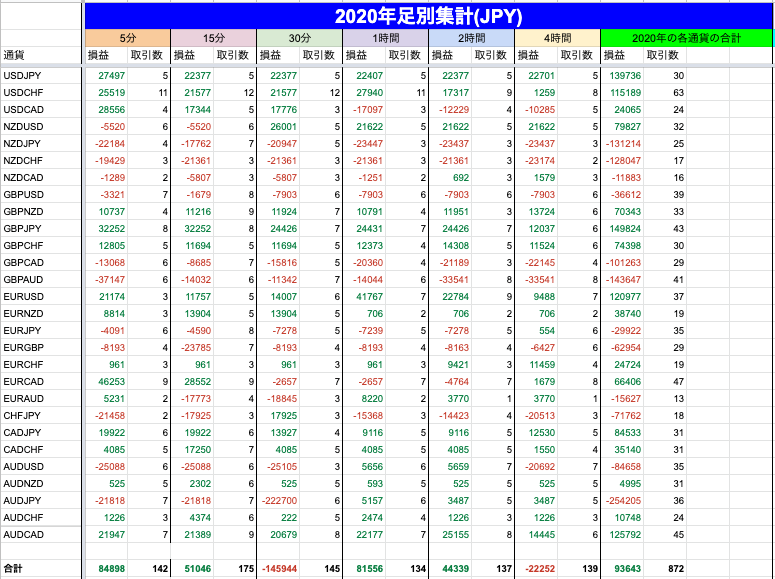Click the green 2020年の各通貨の合計 header

coord(686,38)
